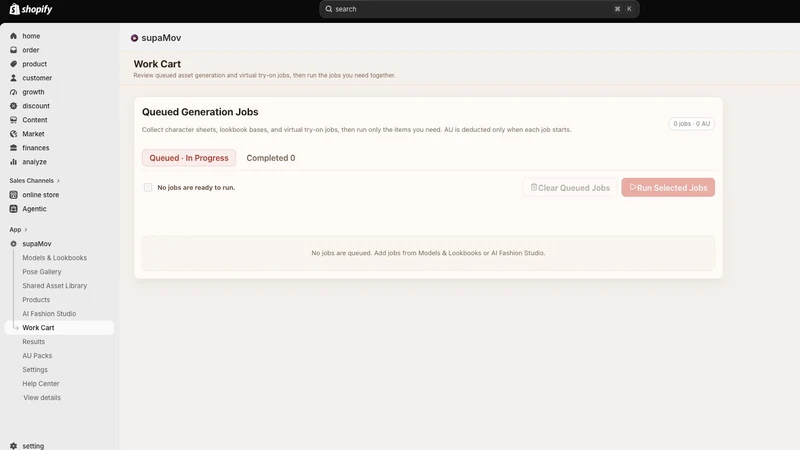Click the supaMov app icon in sidebar
Screen dimensions: 800x450
click(13, 244)
